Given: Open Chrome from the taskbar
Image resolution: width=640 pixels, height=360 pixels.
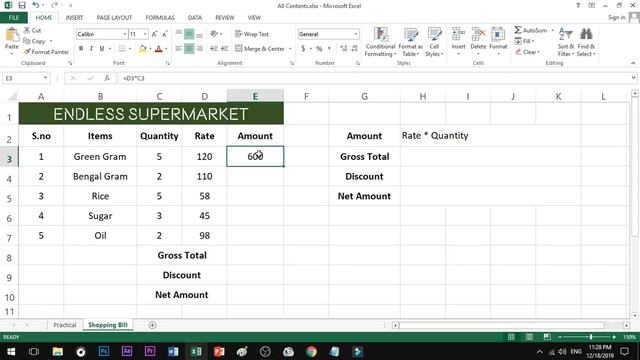Looking at the screenshot, I should (x=311, y=351).
